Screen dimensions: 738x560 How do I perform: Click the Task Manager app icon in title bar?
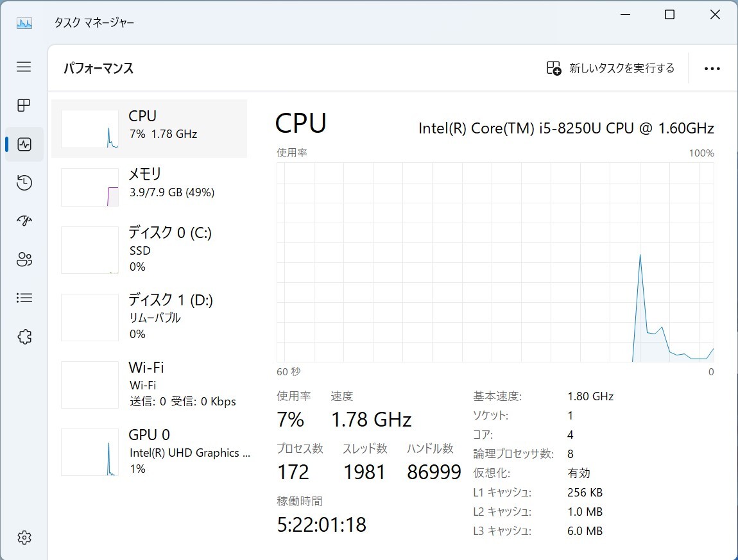point(24,22)
